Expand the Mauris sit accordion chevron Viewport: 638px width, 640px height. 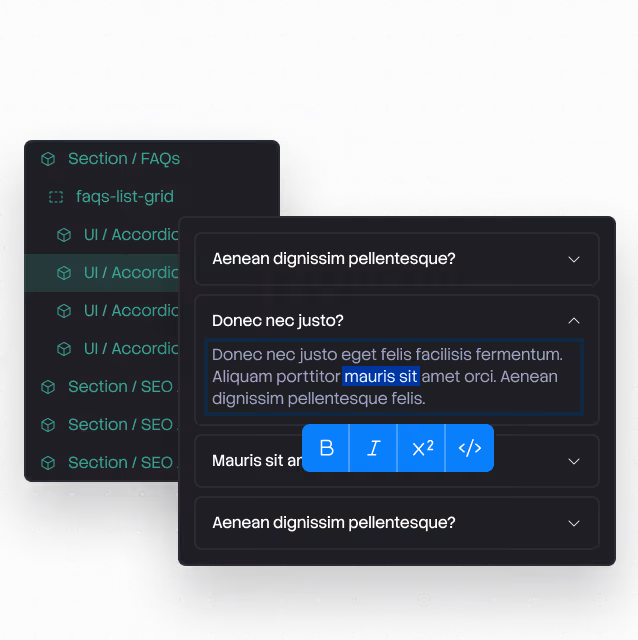(x=574, y=461)
